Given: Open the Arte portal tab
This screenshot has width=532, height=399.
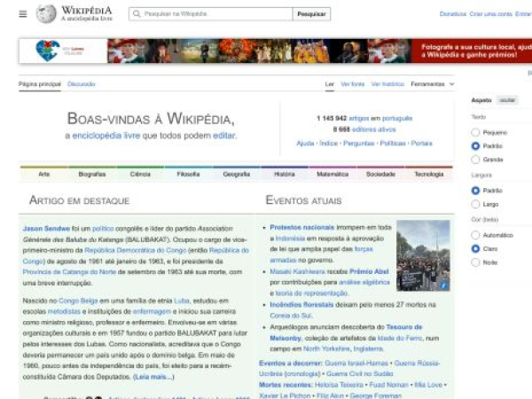Looking at the screenshot, I should (44, 174).
